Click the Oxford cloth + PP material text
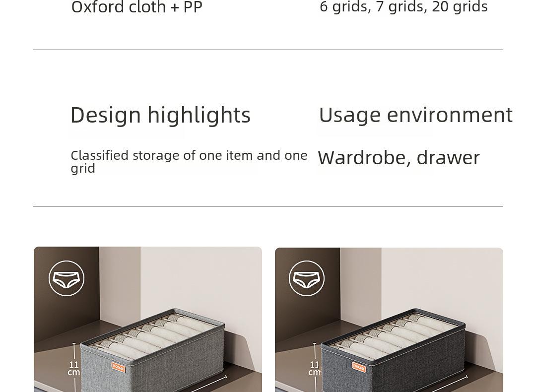Viewport: 536px width, 392px height. [137, 7]
